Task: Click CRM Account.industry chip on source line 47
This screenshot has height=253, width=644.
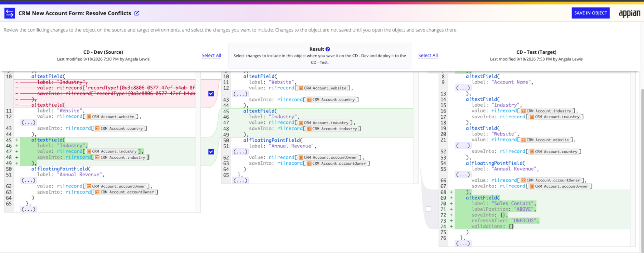Action: [x=112, y=151]
